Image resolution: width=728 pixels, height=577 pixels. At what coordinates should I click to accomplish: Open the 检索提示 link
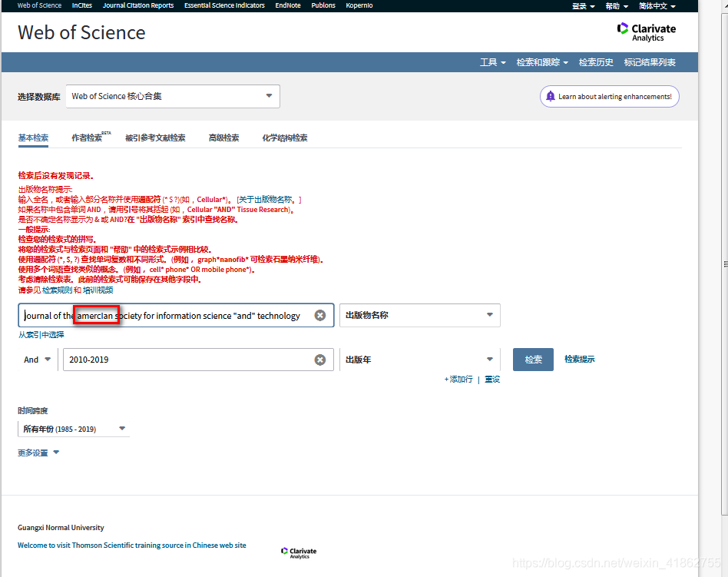coord(580,359)
